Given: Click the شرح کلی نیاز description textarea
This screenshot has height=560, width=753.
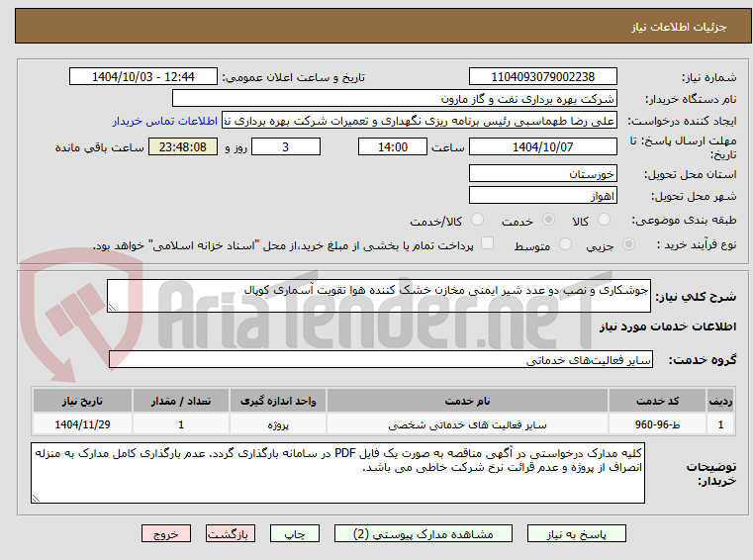Looking at the screenshot, I should click(378, 296).
